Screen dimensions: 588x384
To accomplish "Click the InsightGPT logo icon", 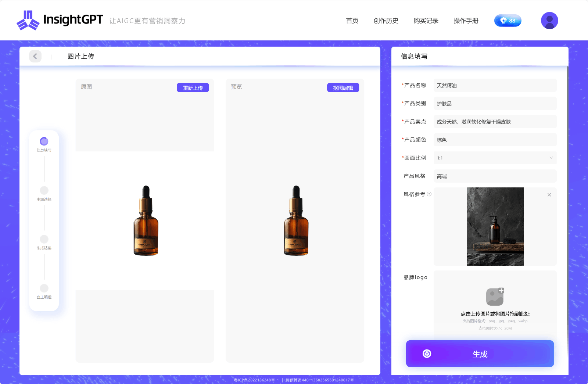I will pos(28,20).
